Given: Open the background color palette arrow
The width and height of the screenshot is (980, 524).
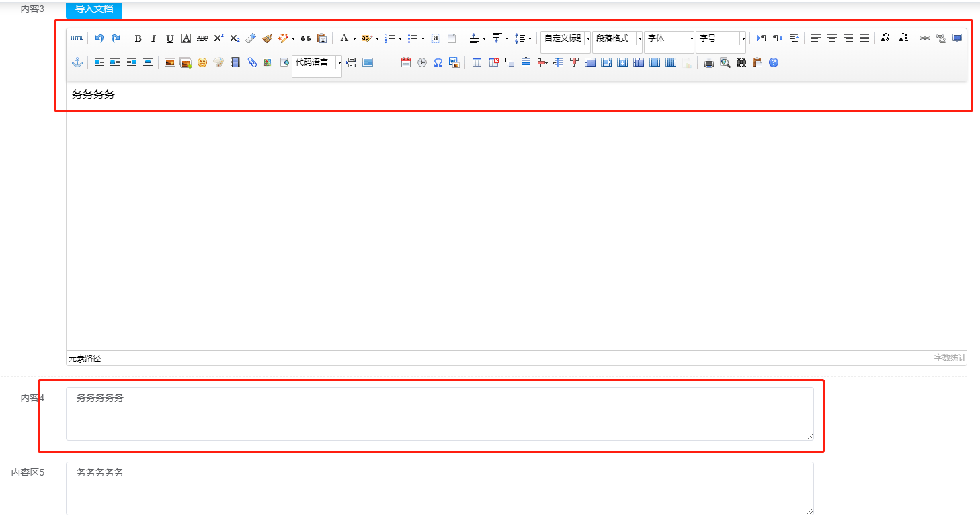Looking at the screenshot, I should point(377,38).
